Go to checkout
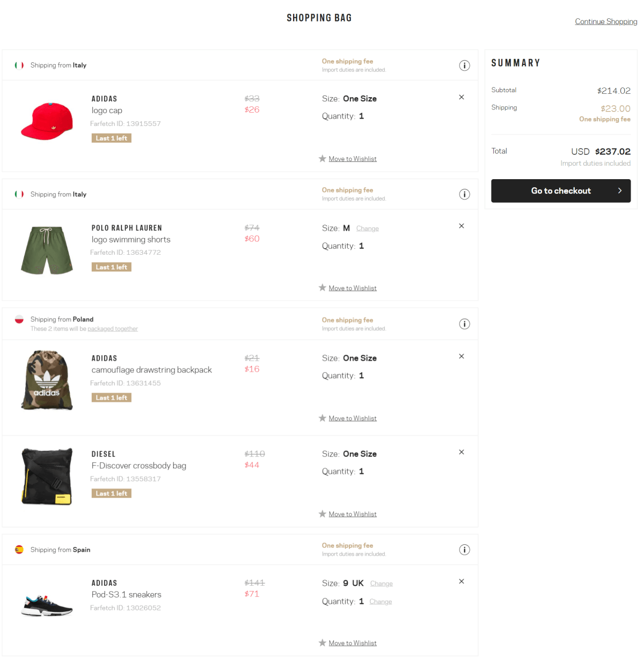The height and width of the screenshot is (657, 644). 561,191
